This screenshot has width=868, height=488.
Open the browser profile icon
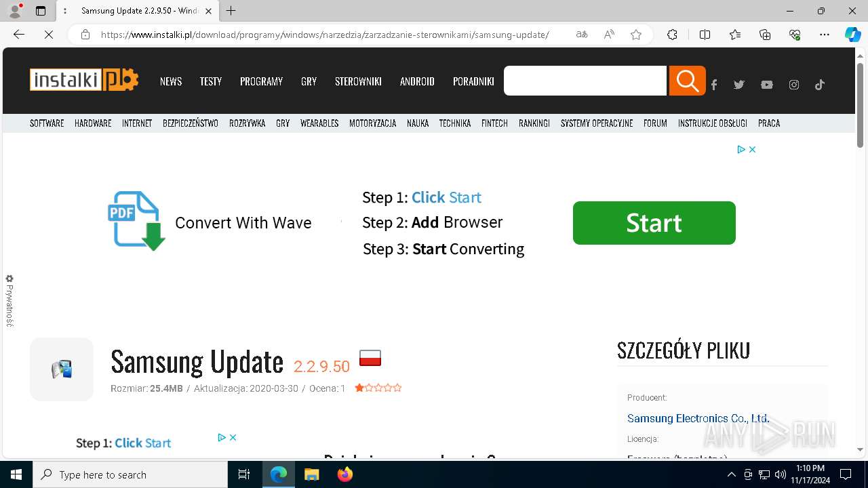coord(15,11)
